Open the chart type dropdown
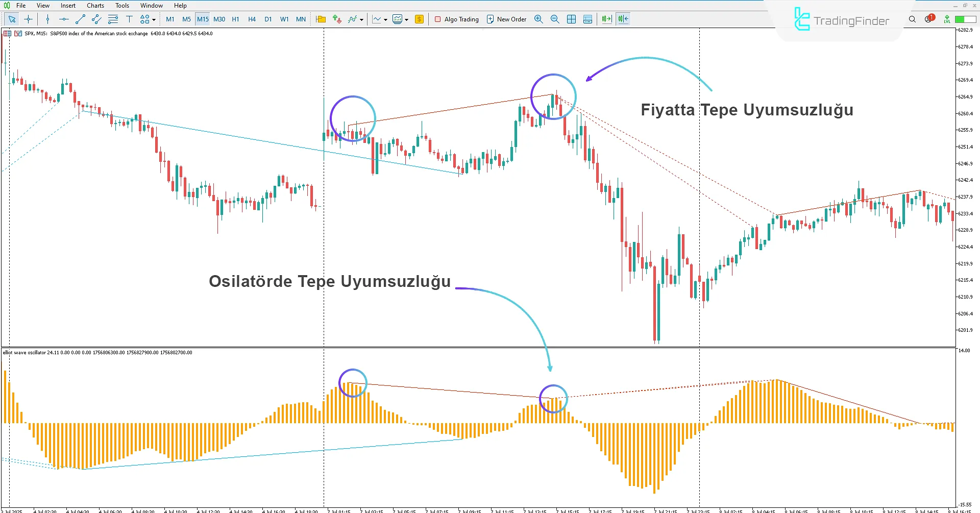Screen dimensions: 980x513 (385, 19)
